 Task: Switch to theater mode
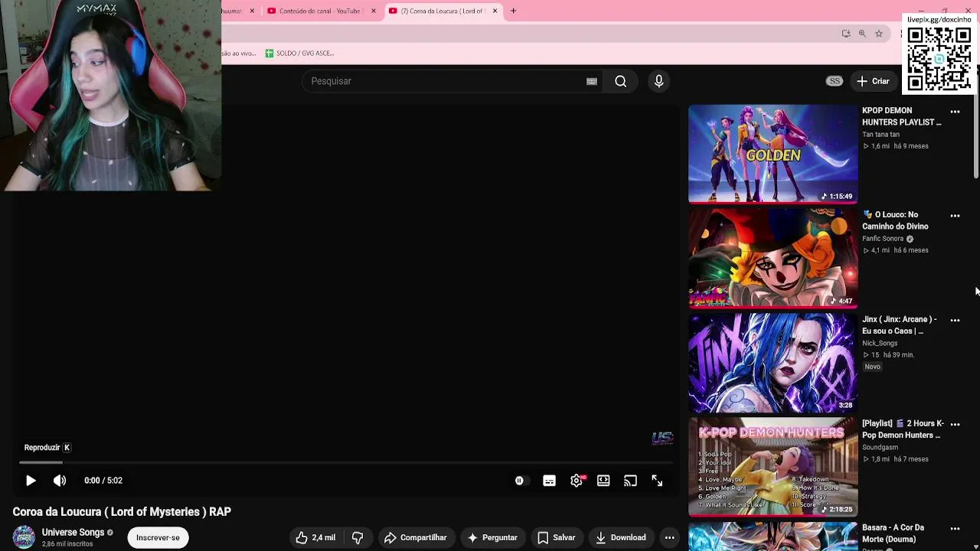(603, 481)
